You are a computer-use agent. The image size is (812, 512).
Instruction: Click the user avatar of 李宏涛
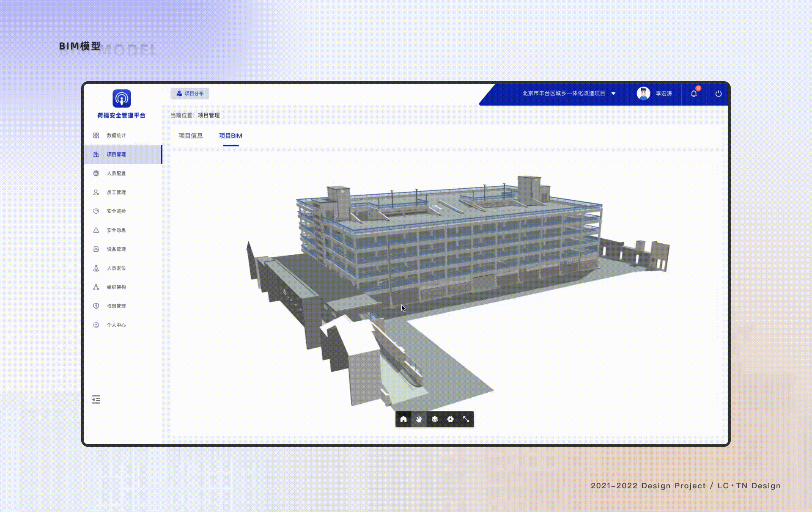click(x=643, y=94)
